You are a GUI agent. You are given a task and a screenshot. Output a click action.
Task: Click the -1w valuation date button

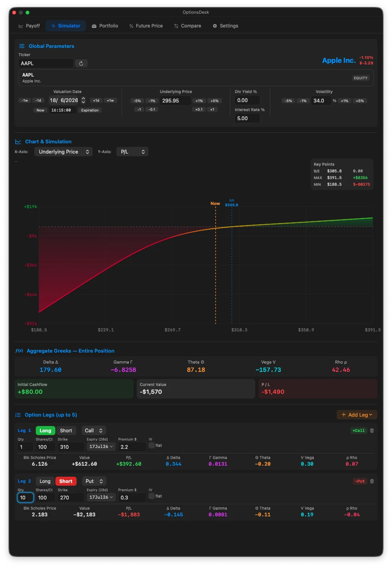coord(25,101)
